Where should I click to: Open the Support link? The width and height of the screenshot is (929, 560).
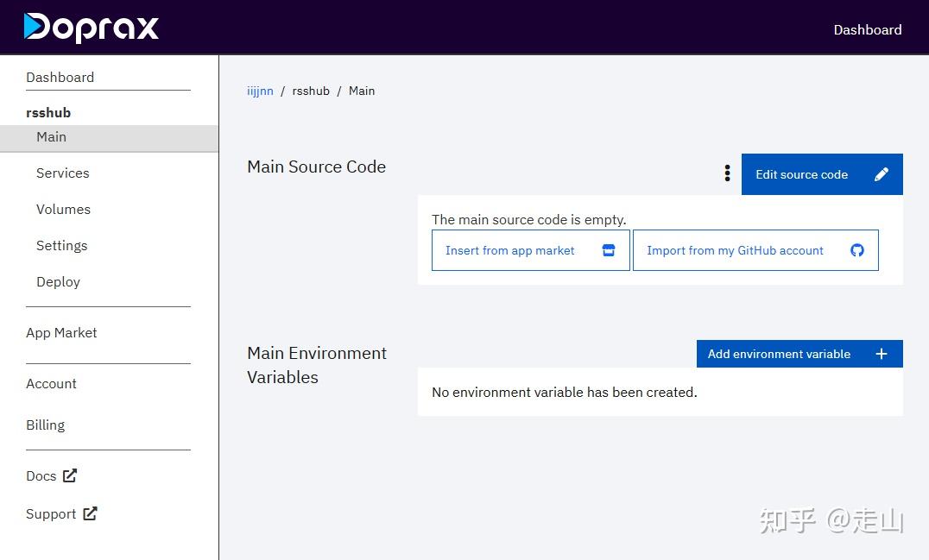(x=51, y=513)
